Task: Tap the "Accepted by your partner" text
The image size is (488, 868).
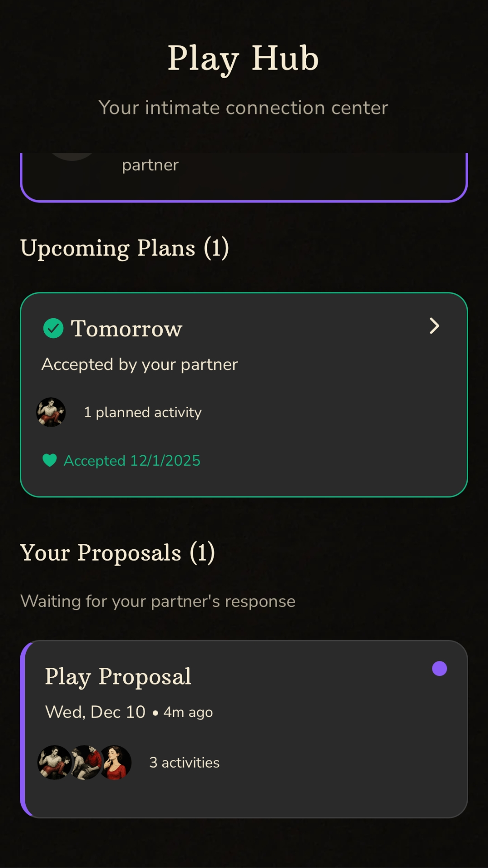Action: coord(140,364)
